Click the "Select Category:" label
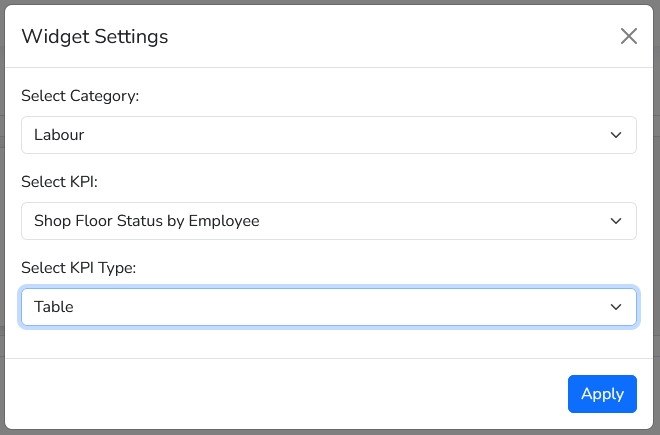 80,96
